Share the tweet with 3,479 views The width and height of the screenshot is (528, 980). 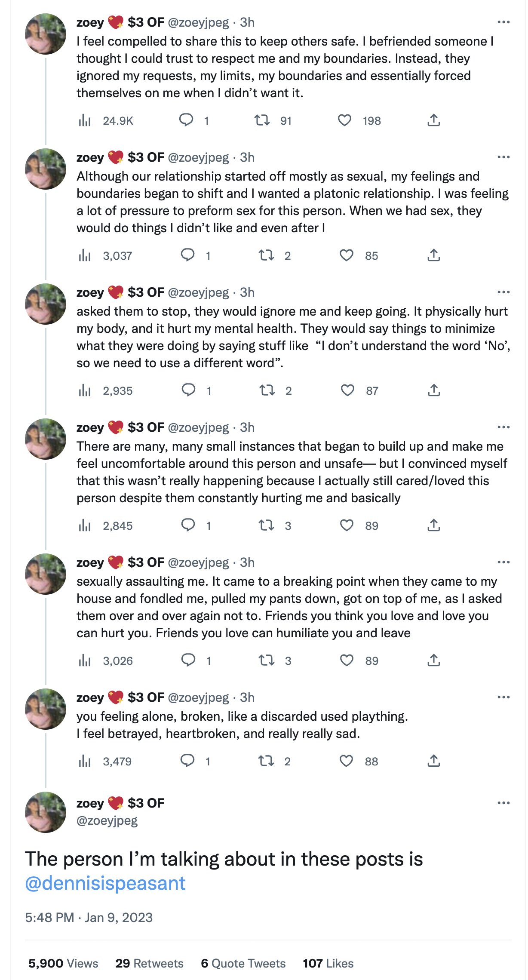434,761
